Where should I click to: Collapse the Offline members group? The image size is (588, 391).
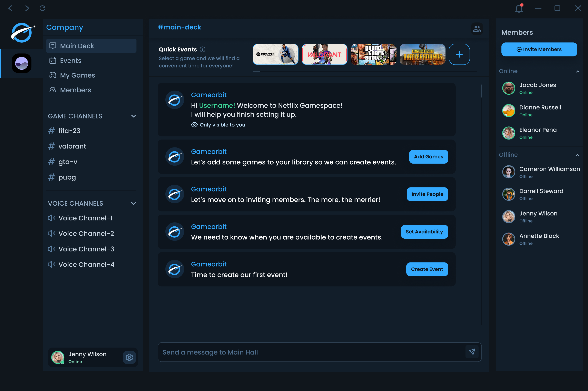click(x=578, y=155)
